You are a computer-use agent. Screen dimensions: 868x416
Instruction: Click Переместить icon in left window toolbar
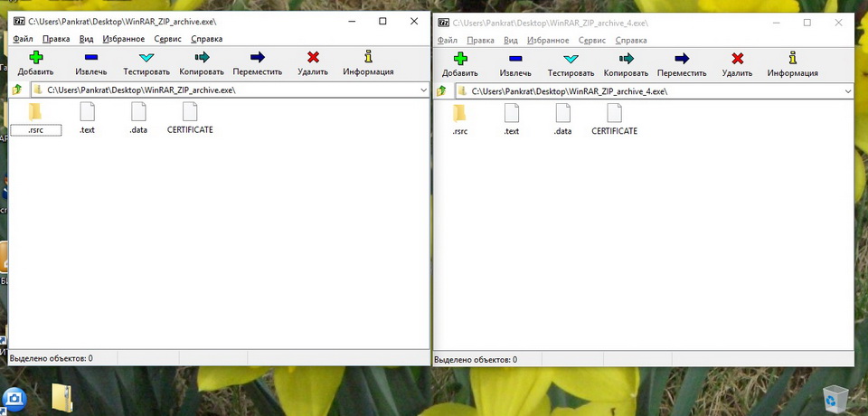coord(258,57)
